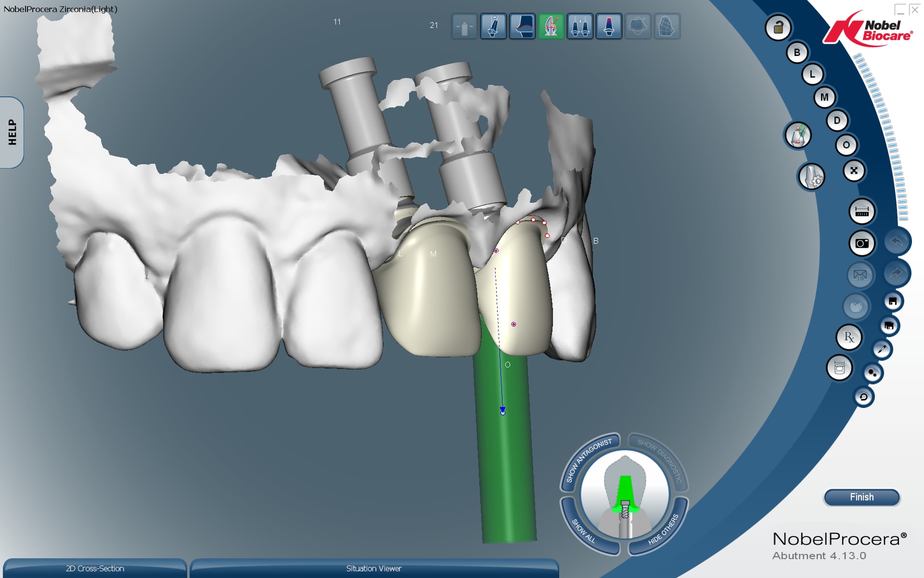This screenshot has width=924, height=578.
Task: Activate the ruler measurement tool
Action: [862, 211]
